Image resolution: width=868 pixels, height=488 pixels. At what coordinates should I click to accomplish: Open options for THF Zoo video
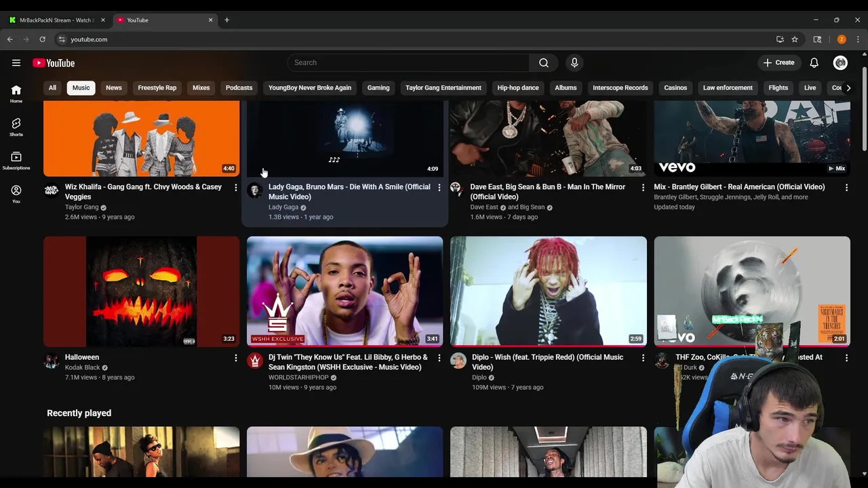(x=846, y=357)
